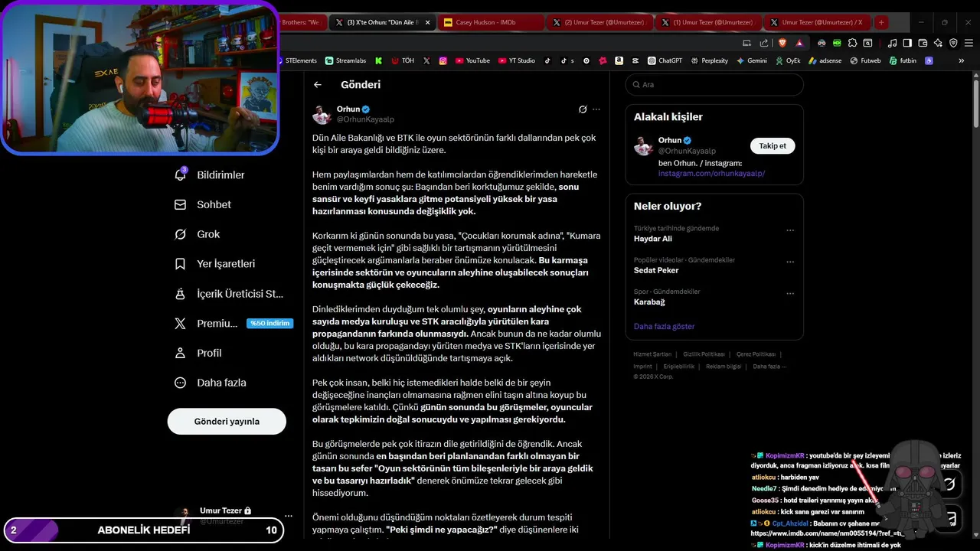This screenshot has width=980, height=551.
Task: Open Çerez Politikası footer link
Action: tap(756, 354)
